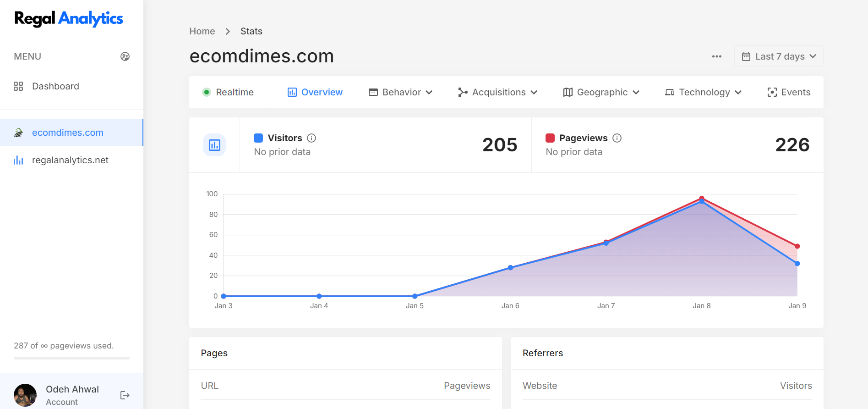Click the '287 of ∞ pageviews used' text
The image size is (868, 409).
(x=64, y=346)
